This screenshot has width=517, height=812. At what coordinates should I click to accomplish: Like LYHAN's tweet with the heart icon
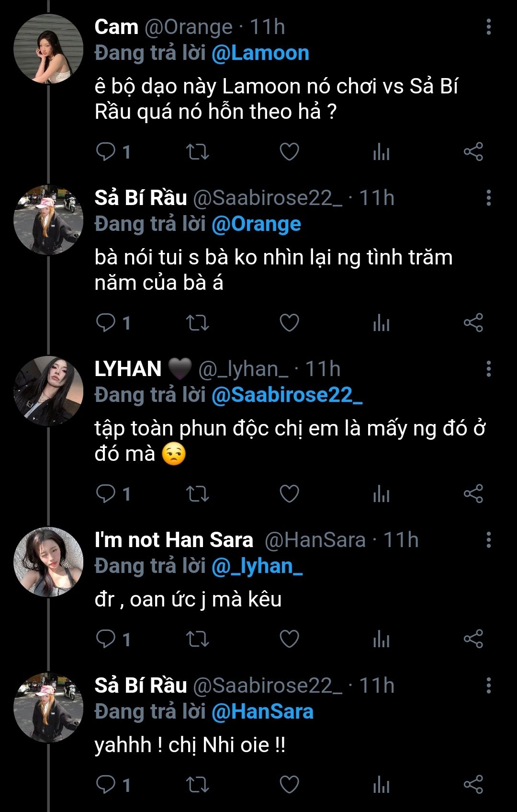289,494
